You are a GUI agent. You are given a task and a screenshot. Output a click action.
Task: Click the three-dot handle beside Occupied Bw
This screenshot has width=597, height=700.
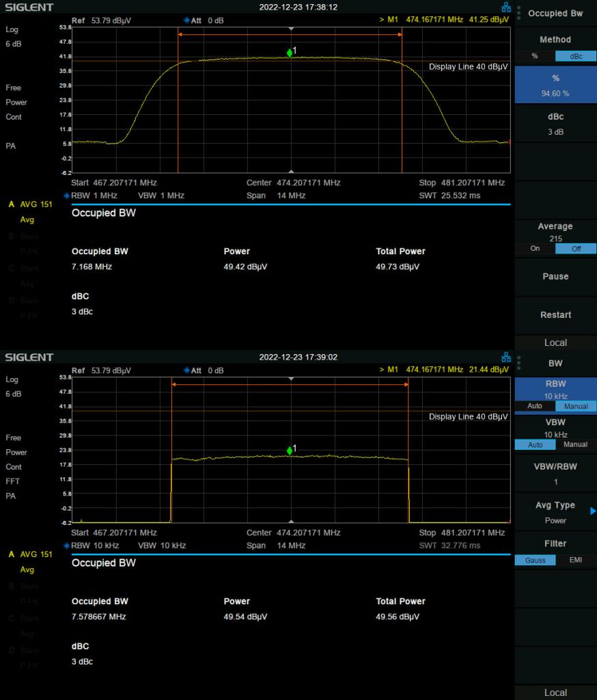click(x=518, y=13)
